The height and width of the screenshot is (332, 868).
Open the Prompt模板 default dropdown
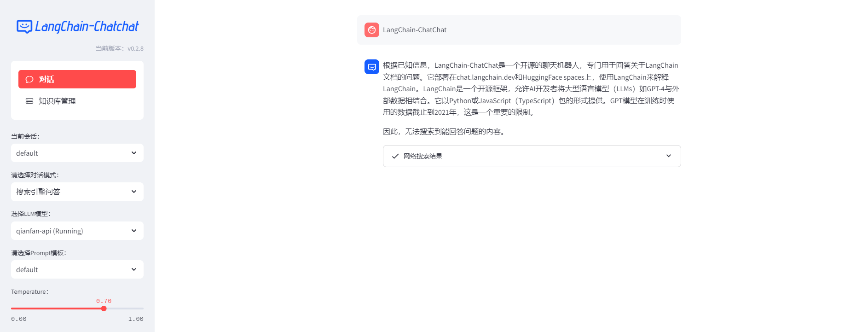click(77, 269)
